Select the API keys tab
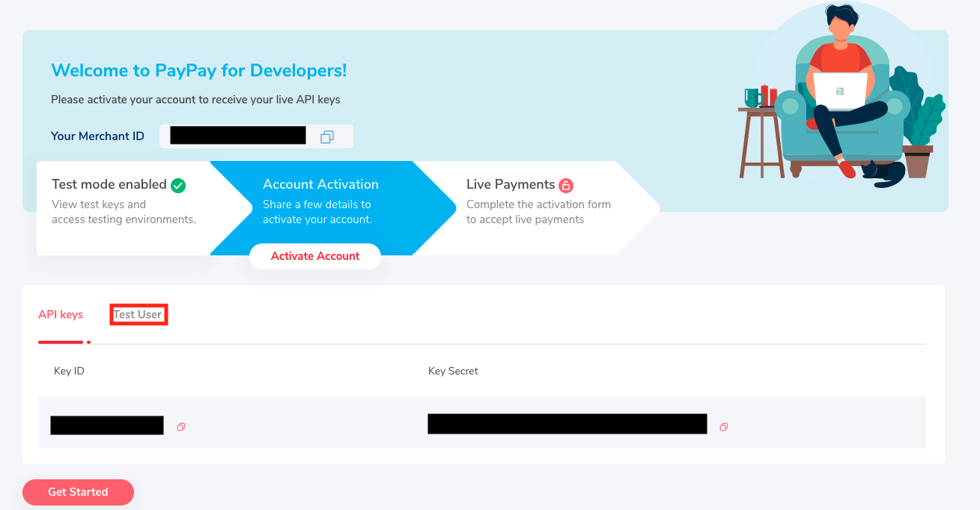This screenshot has width=980, height=510. (x=61, y=315)
